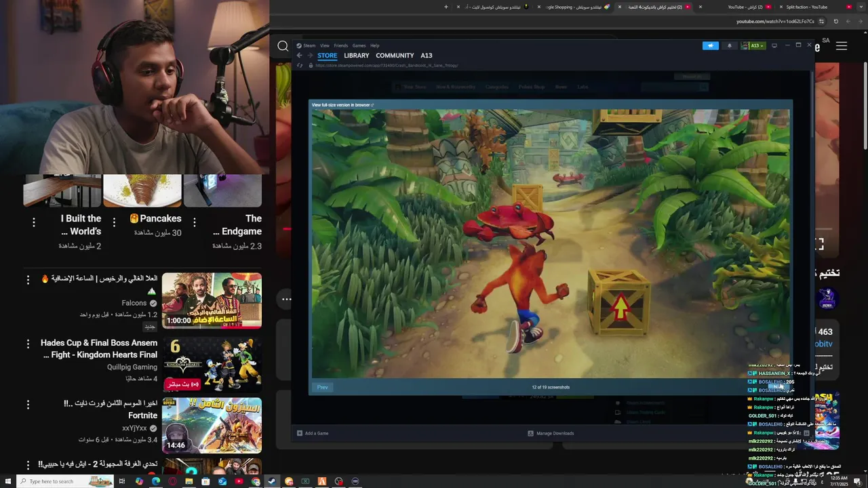This screenshot has height=488, width=868.
Task: Click the Prev screenshot button
Action: [x=322, y=387]
